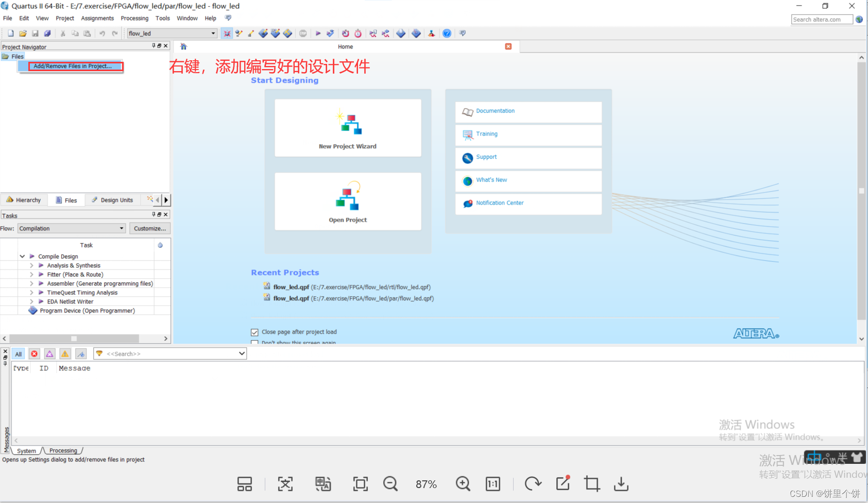Click the New Project Wizard button

coord(348,128)
